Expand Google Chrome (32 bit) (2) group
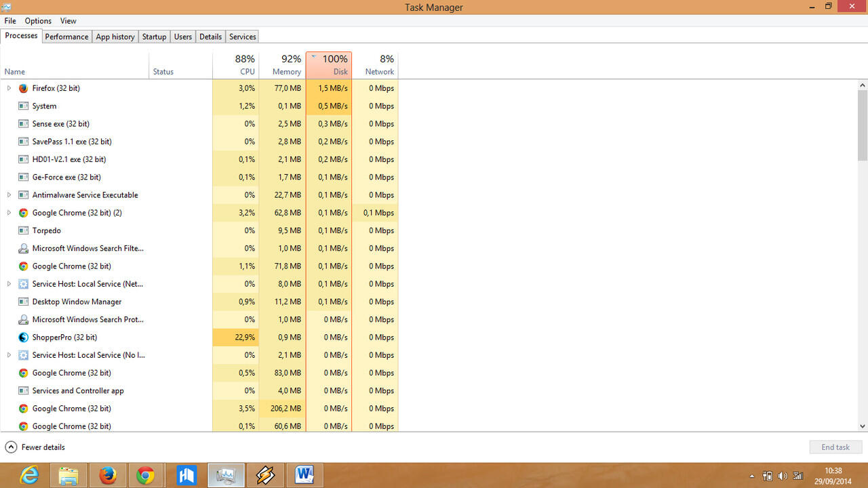 (9, 213)
